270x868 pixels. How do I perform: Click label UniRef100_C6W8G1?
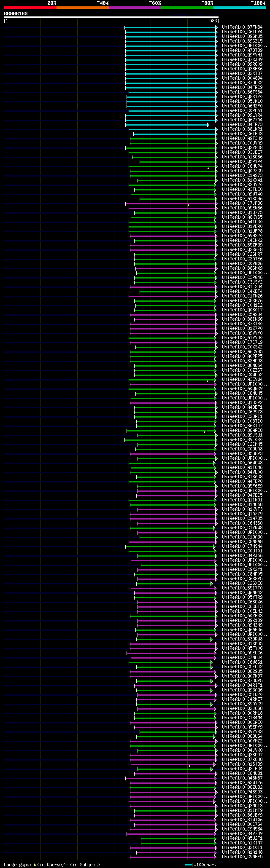pos(242,662)
